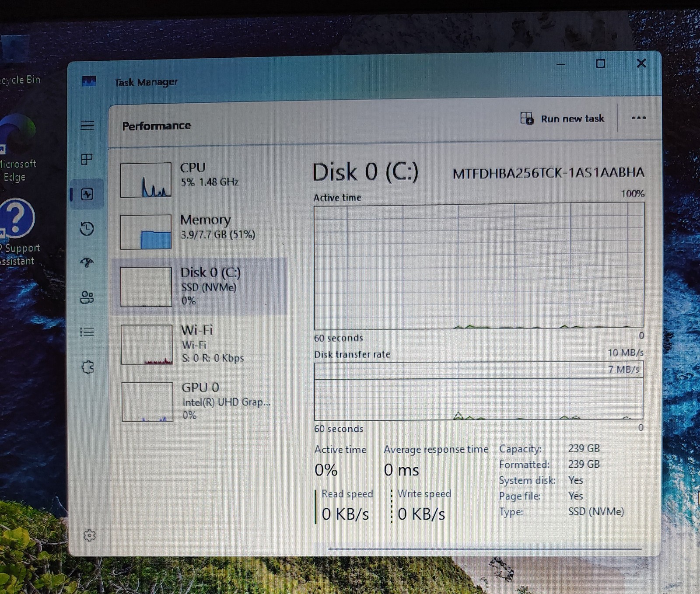Open Task Manager settings gear
The height and width of the screenshot is (594, 700).
(x=89, y=535)
